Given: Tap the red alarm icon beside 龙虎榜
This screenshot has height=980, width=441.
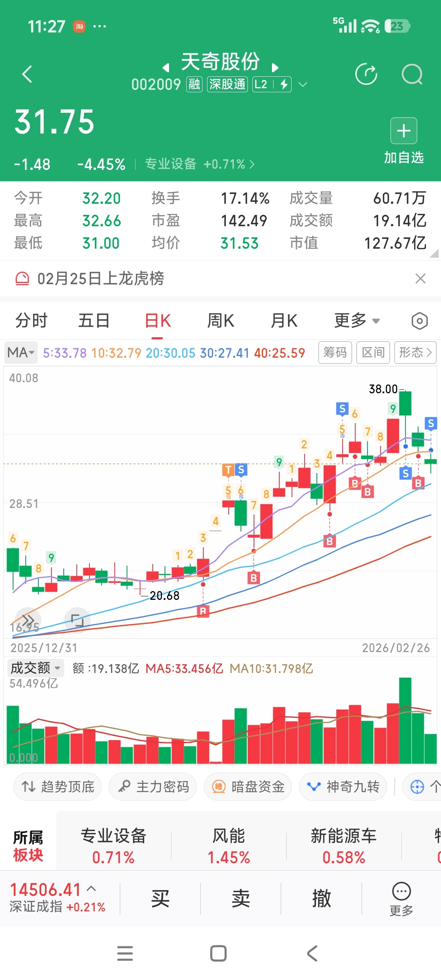Looking at the screenshot, I should (22, 278).
